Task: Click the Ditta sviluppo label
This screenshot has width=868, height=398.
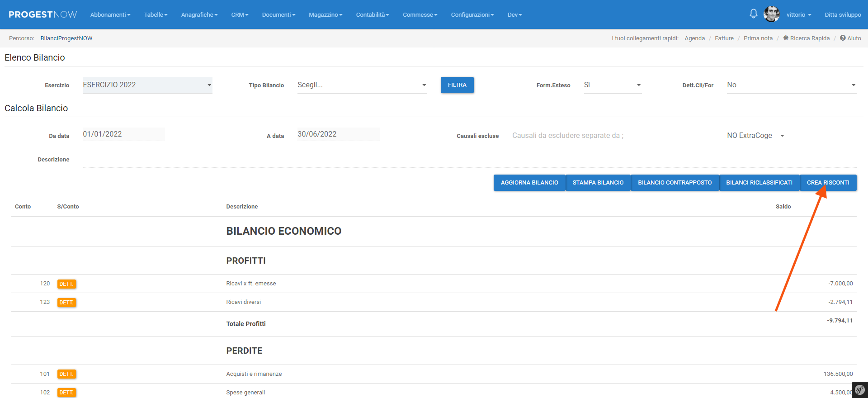Action: tap(843, 15)
